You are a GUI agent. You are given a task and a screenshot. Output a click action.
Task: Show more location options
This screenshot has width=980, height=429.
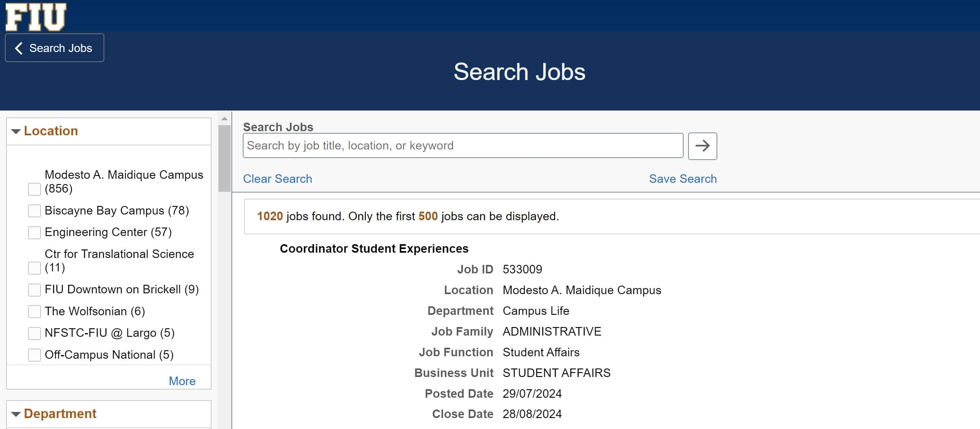tap(182, 381)
